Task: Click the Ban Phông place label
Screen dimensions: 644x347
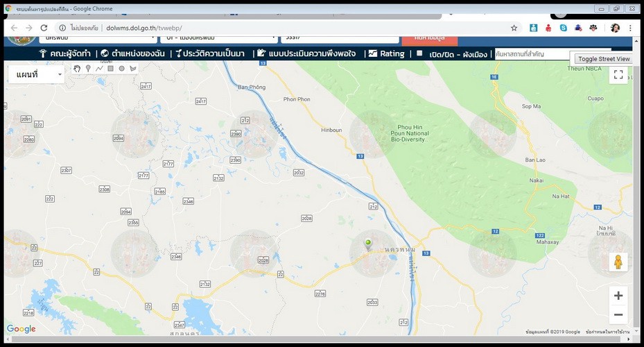Action: pyautogui.click(x=252, y=87)
